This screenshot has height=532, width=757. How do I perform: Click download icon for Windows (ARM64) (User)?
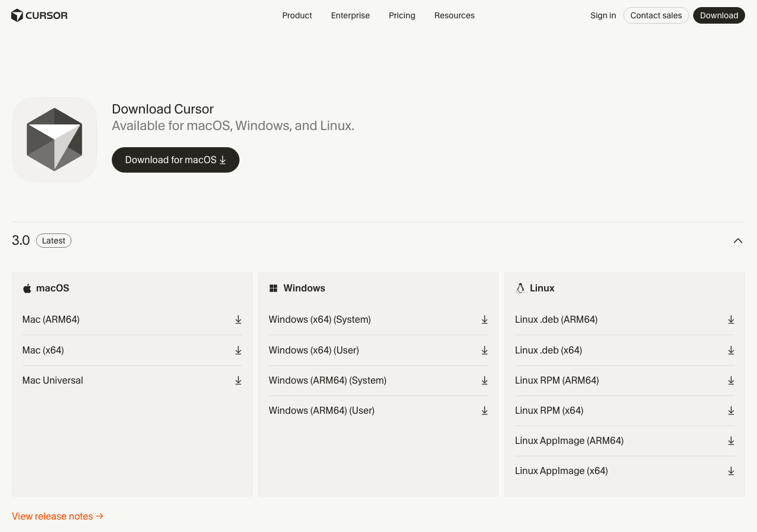[484, 411]
